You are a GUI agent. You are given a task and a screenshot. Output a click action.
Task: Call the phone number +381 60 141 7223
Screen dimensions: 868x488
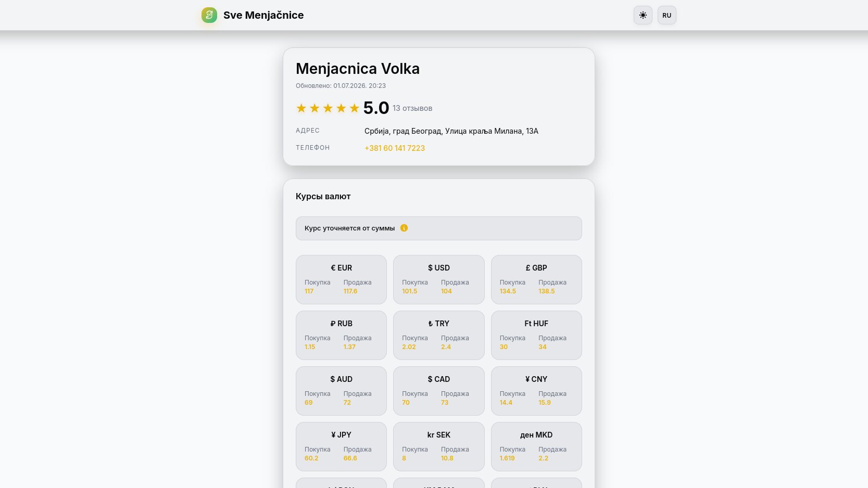coord(395,148)
